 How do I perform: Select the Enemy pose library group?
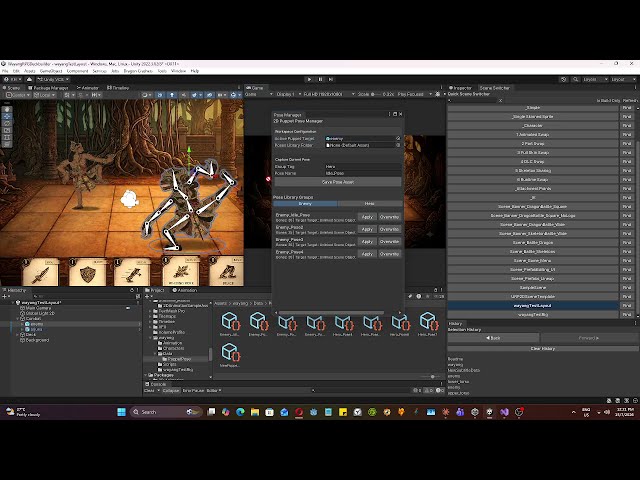pyautogui.click(x=305, y=203)
